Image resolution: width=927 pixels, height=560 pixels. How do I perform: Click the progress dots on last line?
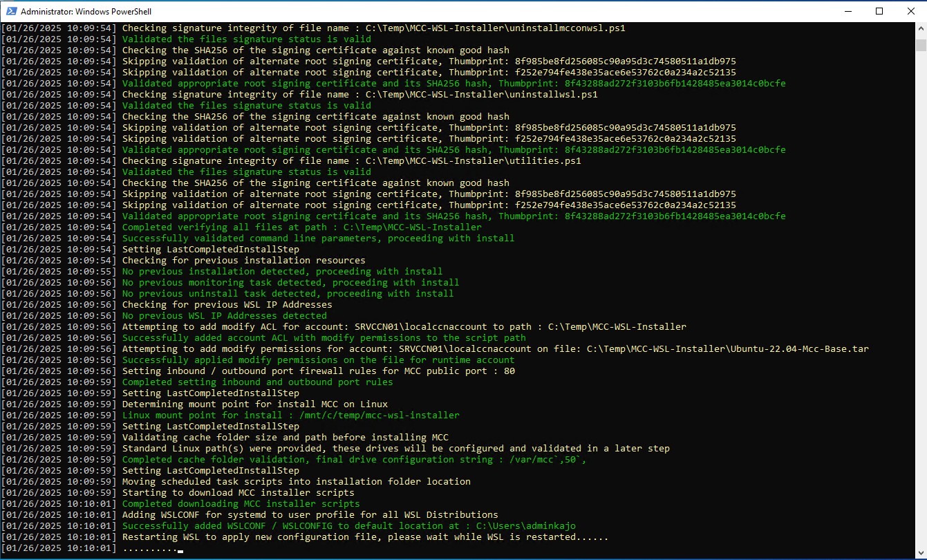[x=150, y=550]
